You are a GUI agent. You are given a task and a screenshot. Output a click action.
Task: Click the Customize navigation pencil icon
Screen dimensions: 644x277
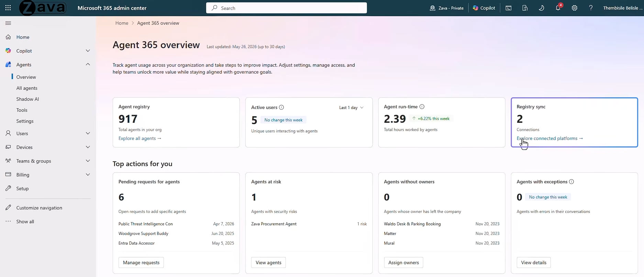8,207
